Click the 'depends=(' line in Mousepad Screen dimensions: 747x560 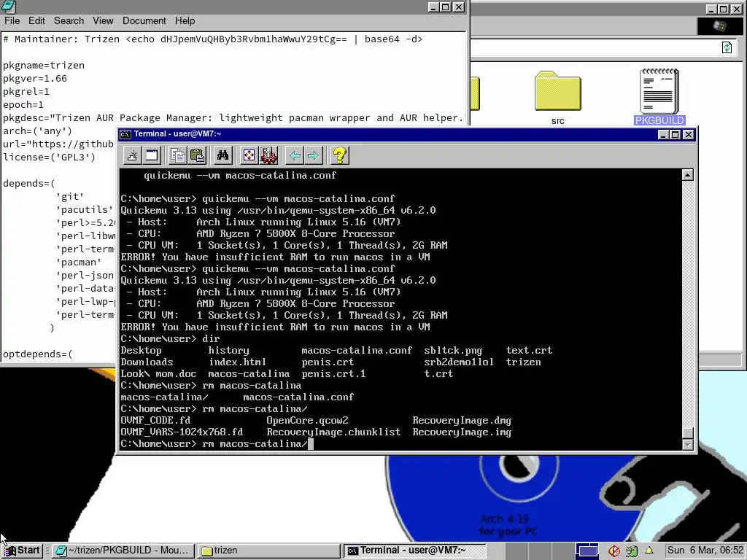[x=29, y=183]
